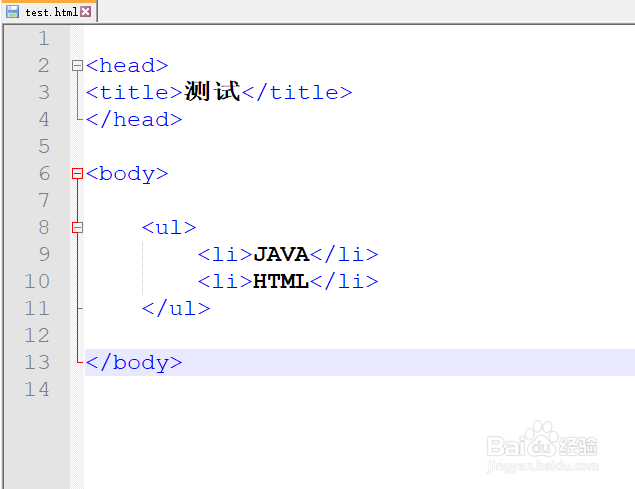Viewport: 635px width, 489px height.
Task: Click line number 14 in the margin
Action: pos(37,390)
